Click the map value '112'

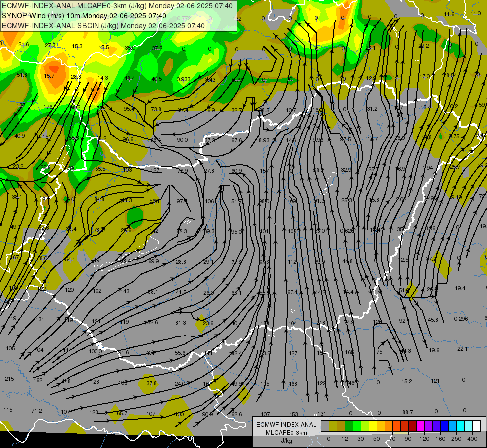coord(292,262)
